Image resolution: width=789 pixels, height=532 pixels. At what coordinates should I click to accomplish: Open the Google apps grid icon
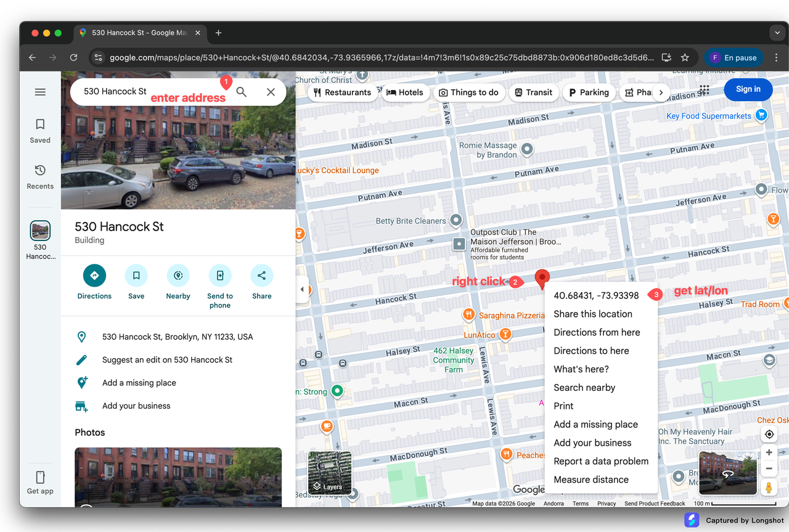[704, 89]
